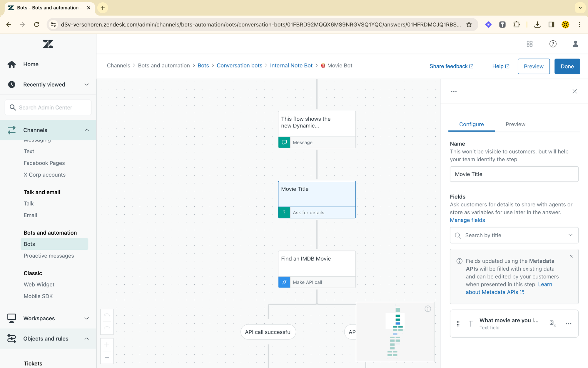Open What movie field options menu

[568, 324]
